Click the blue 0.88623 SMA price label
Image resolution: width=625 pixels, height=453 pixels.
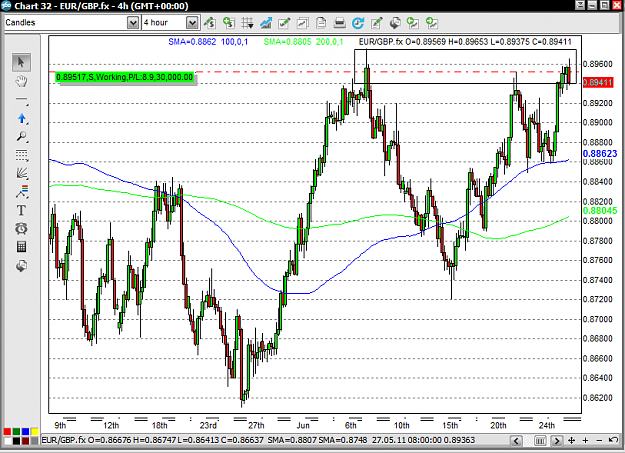coord(600,154)
